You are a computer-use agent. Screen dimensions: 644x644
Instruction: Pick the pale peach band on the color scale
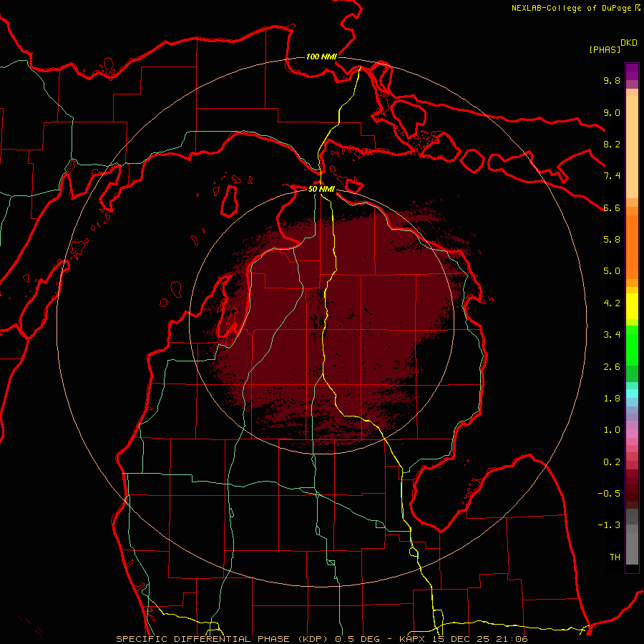632,147
